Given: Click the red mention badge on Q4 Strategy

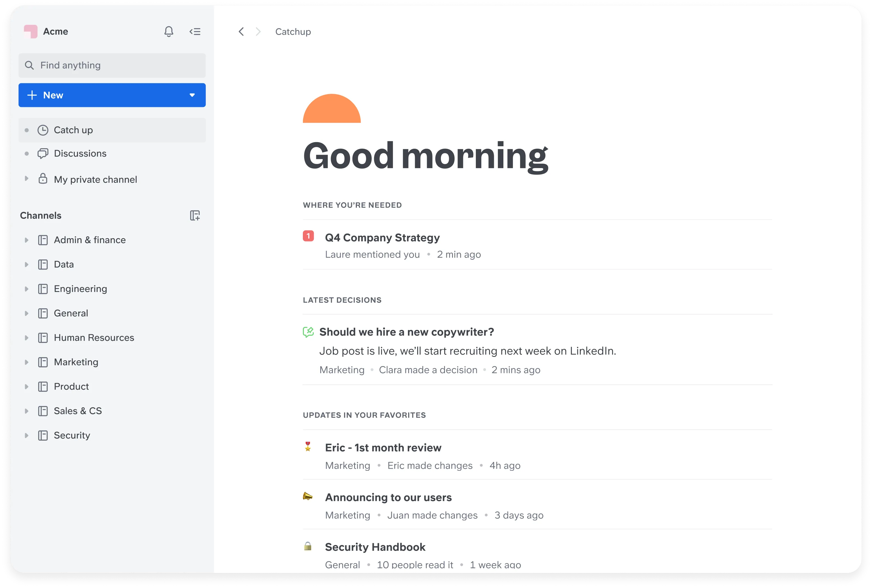Looking at the screenshot, I should pos(308,236).
